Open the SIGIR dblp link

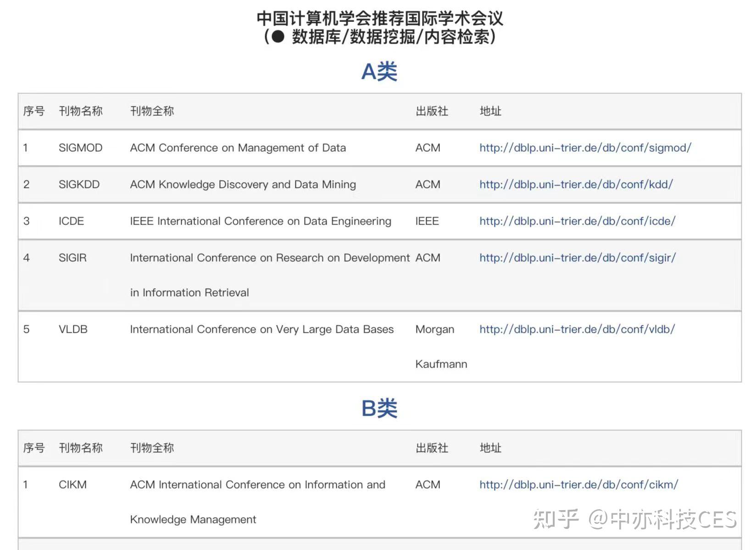click(x=577, y=258)
